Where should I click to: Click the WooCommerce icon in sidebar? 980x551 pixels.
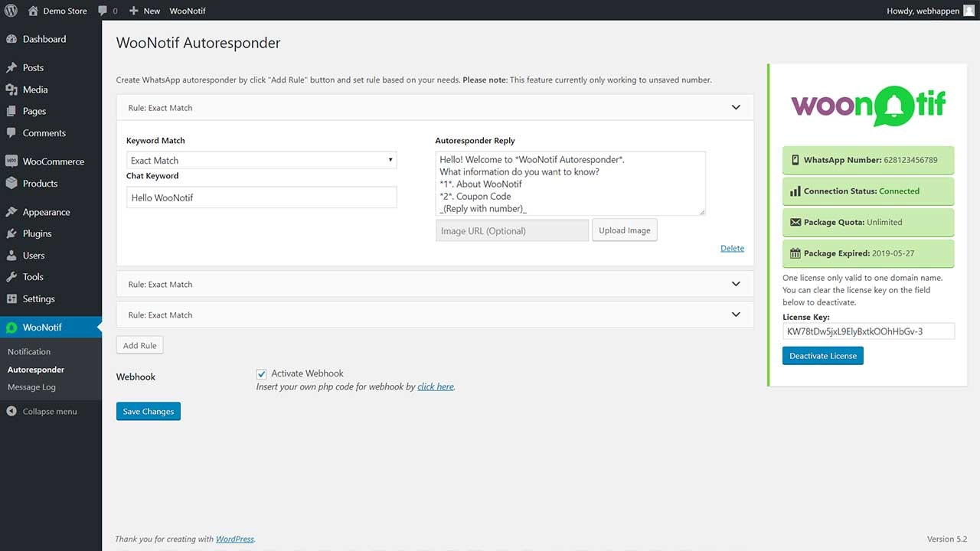[11, 161]
